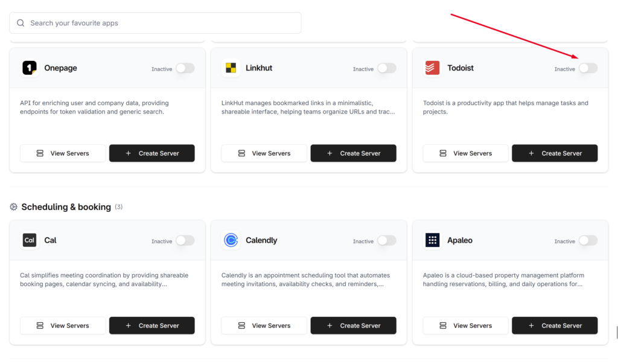View servers for Apaleo
This screenshot has width=618, height=364.
465,325
